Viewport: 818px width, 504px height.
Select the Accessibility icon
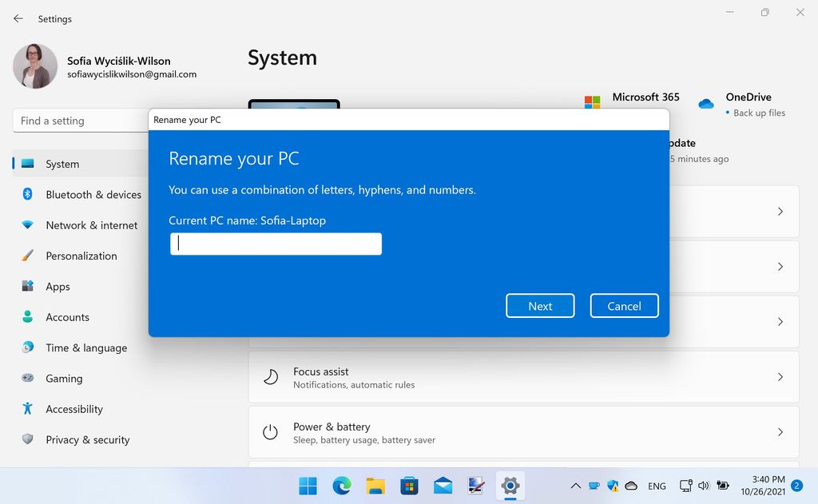(28, 409)
